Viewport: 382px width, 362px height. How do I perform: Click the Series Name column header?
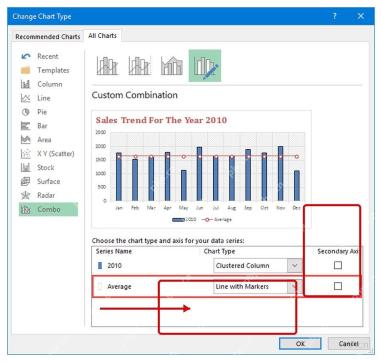coord(114,251)
